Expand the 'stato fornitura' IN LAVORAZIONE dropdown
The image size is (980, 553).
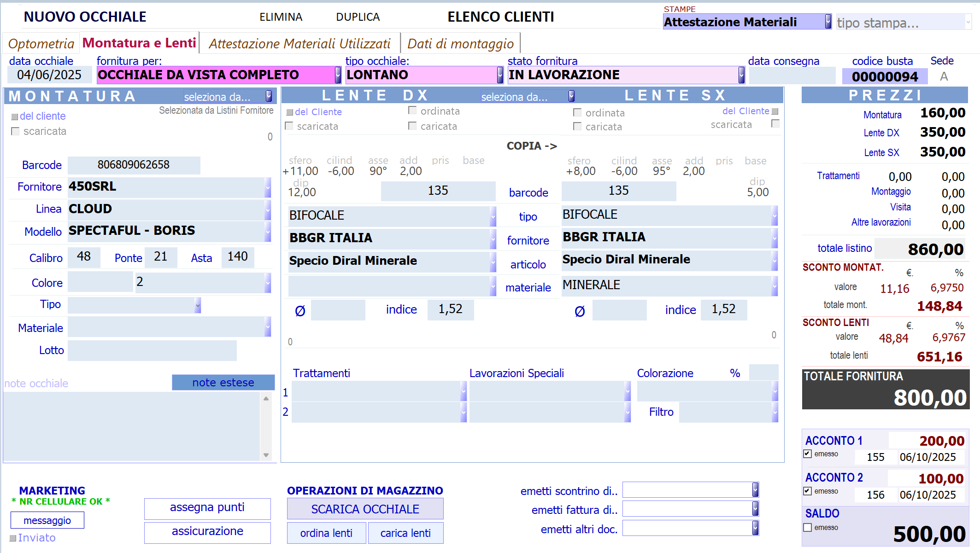741,75
